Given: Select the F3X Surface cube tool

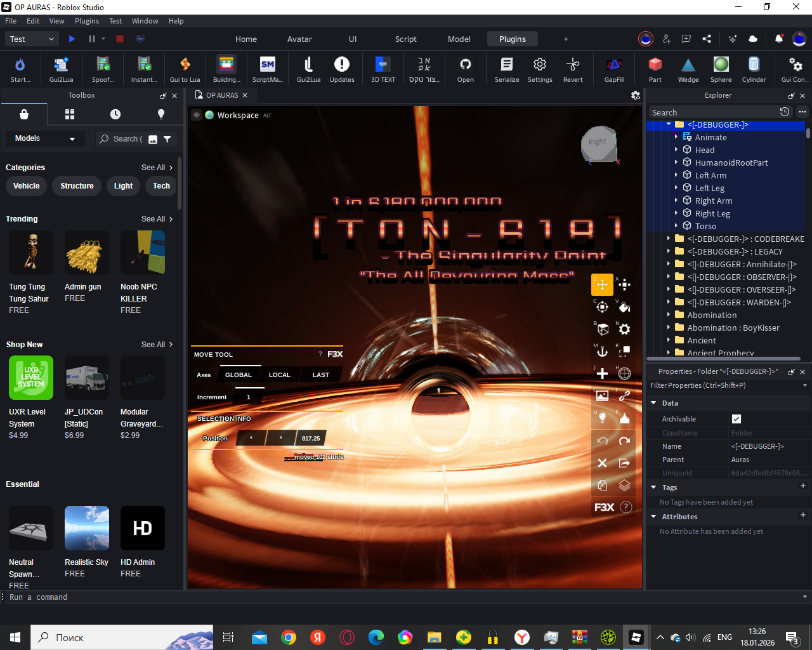Looking at the screenshot, I should point(602,329).
